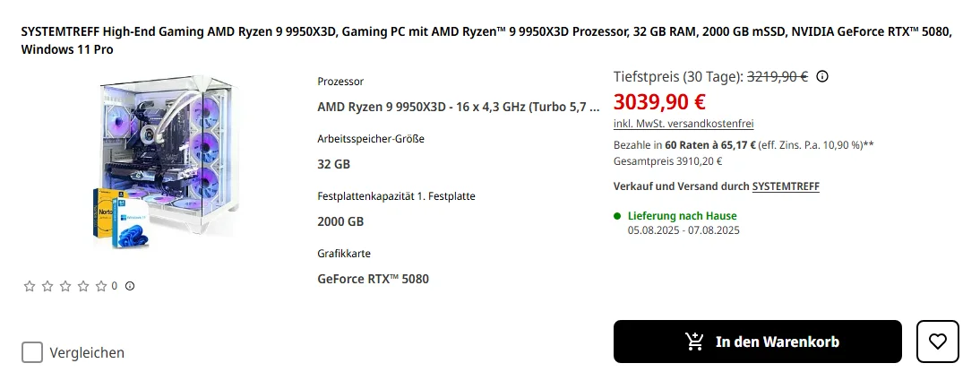Click the Lieferung nach Hause delivery label
980x372 pixels.
tap(682, 216)
